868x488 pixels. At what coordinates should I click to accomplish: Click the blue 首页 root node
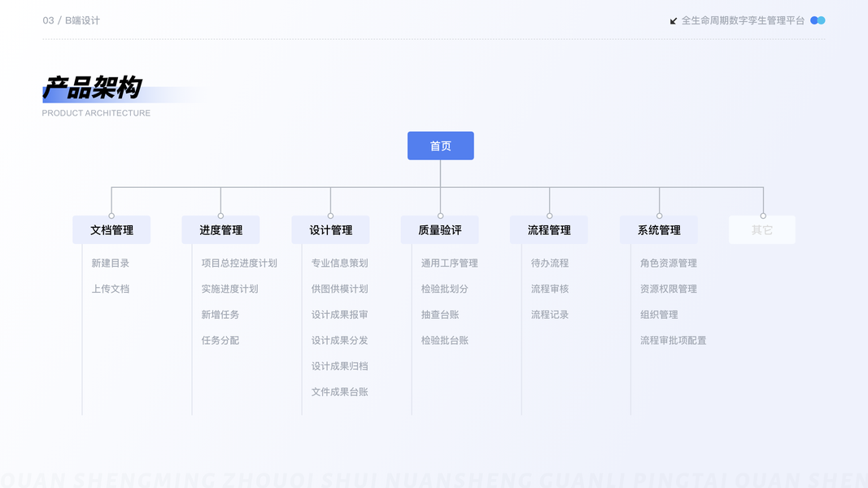441,146
